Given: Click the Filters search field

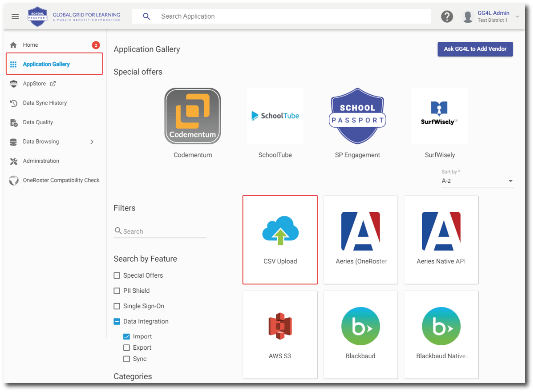Looking at the screenshot, I should 160,231.
